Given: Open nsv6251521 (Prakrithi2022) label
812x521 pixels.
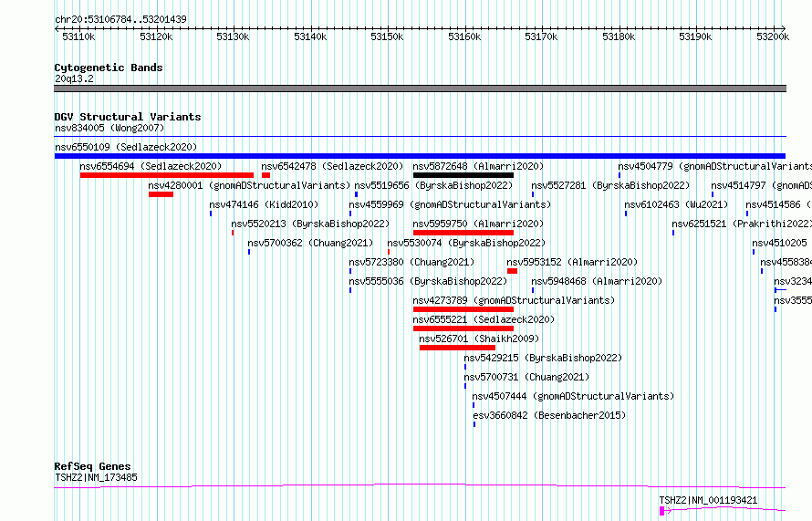Looking at the screenshot, I should [x=742, y=224].
